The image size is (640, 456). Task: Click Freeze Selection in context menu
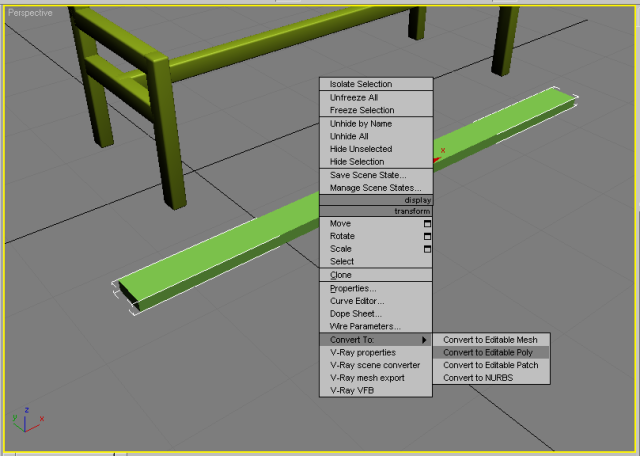click(x=376, y=110)
